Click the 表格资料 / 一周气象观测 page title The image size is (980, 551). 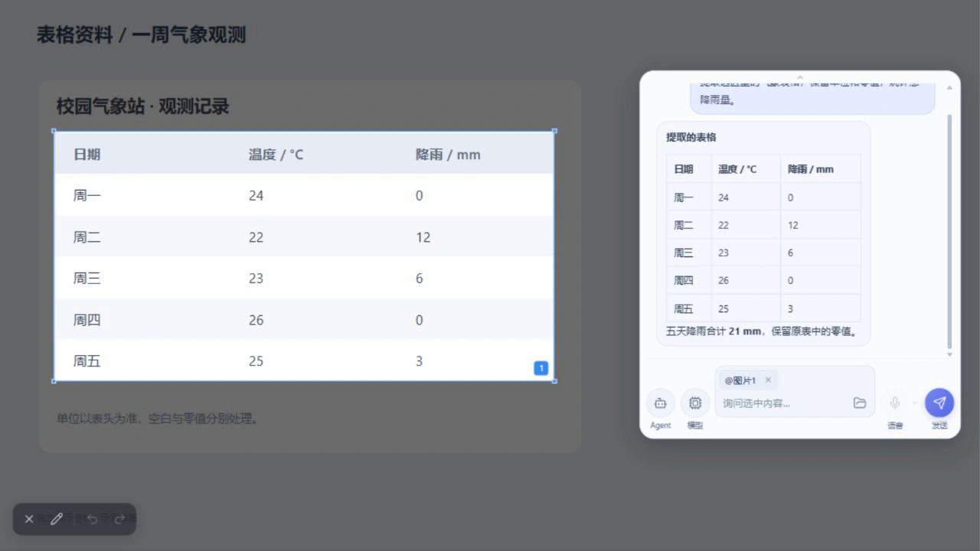tap(142, 35)
